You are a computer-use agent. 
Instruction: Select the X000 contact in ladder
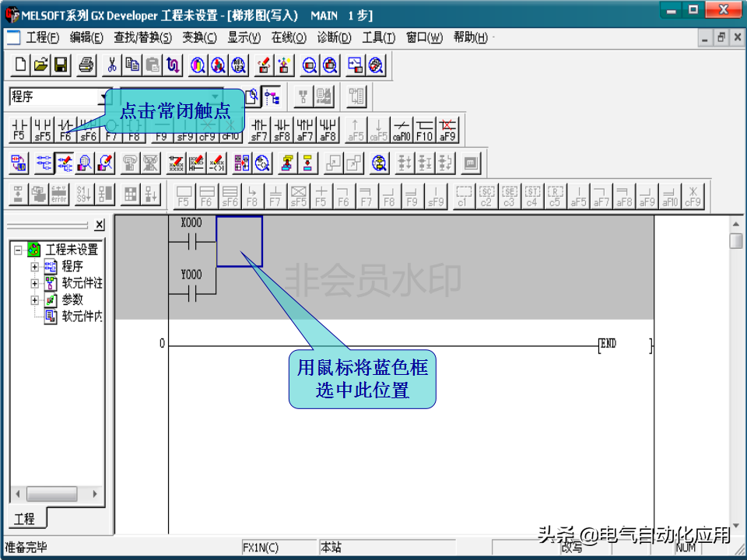(x=192, y=240)
